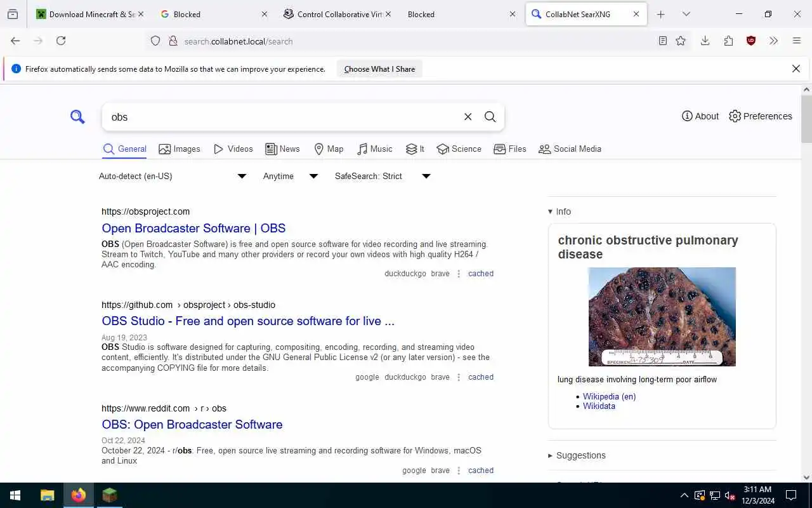Screen dimensions: 812x508
Task: Open Preferences page
Action: pos(761,116)
